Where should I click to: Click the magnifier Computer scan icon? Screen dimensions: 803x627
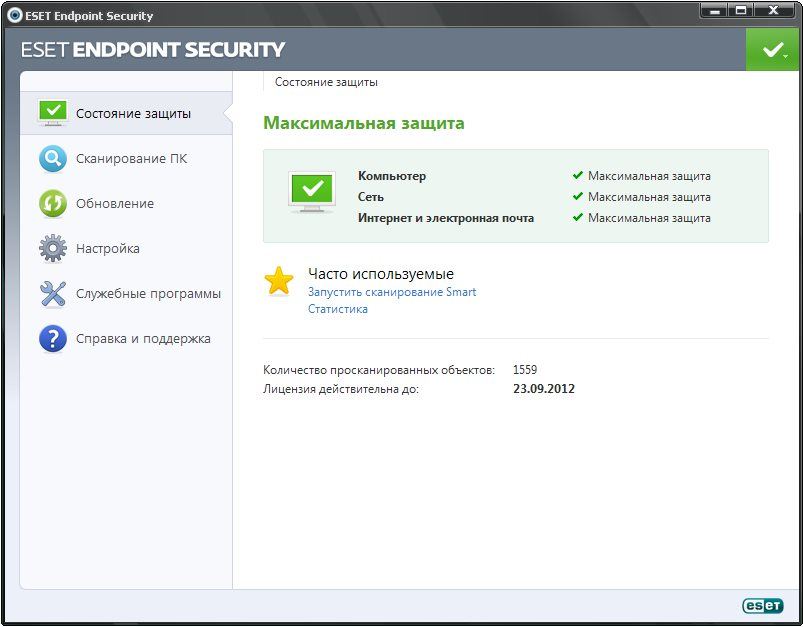pyautogui.click(x=53, y=159)
